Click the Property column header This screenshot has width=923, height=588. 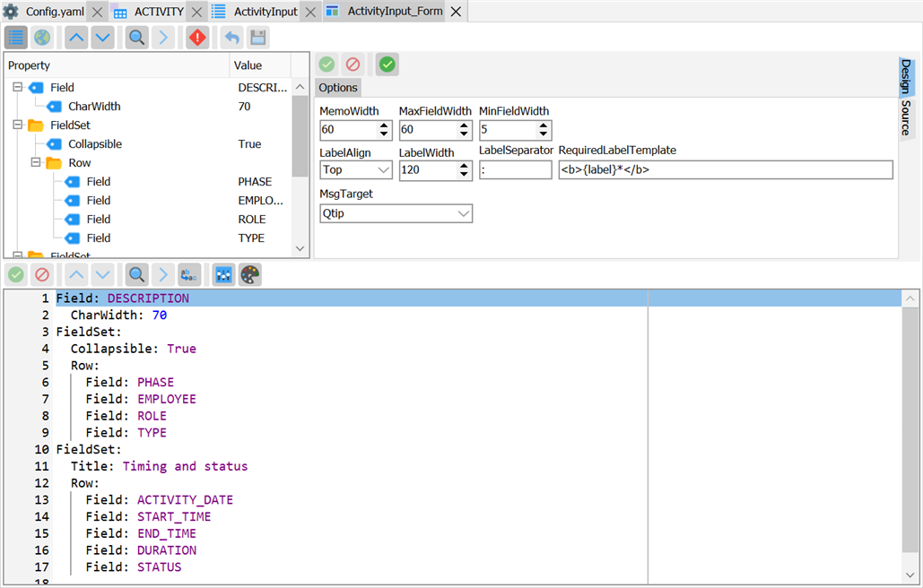[117, 65]
